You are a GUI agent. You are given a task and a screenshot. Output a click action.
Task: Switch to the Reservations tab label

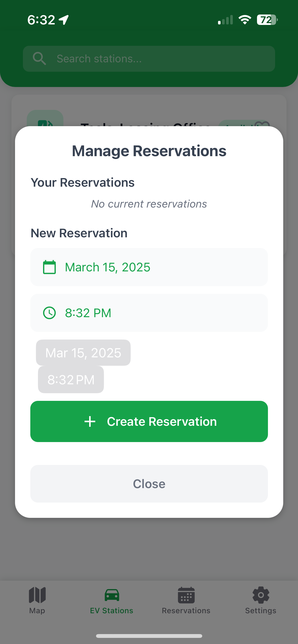[x=186, y=611]
